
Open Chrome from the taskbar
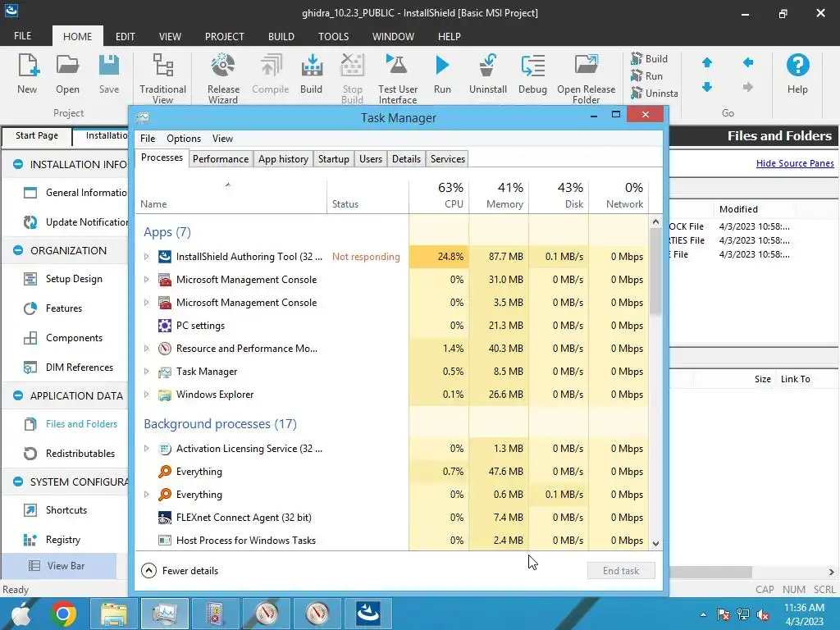(63, 614)
